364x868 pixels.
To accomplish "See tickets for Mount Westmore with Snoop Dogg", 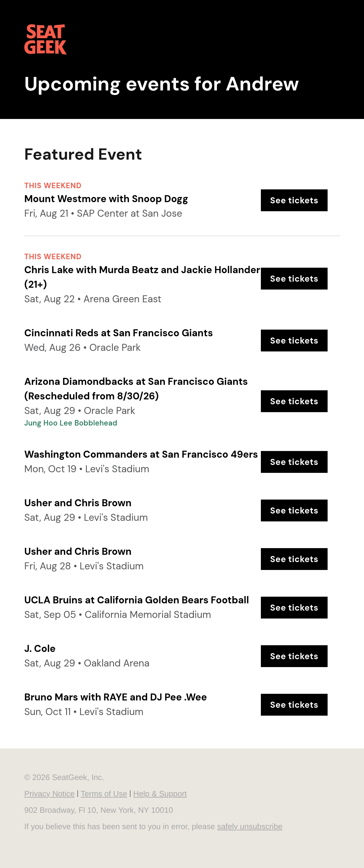I will coord(294,201).
